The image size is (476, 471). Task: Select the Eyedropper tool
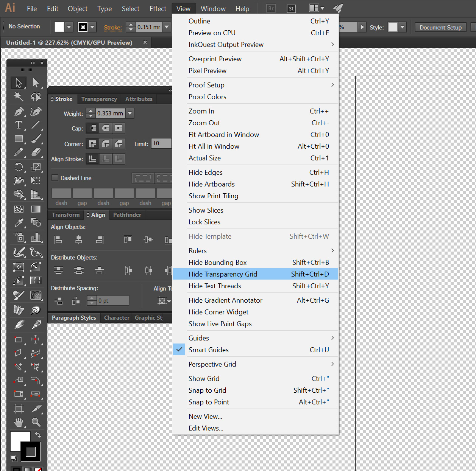(19, 223)
